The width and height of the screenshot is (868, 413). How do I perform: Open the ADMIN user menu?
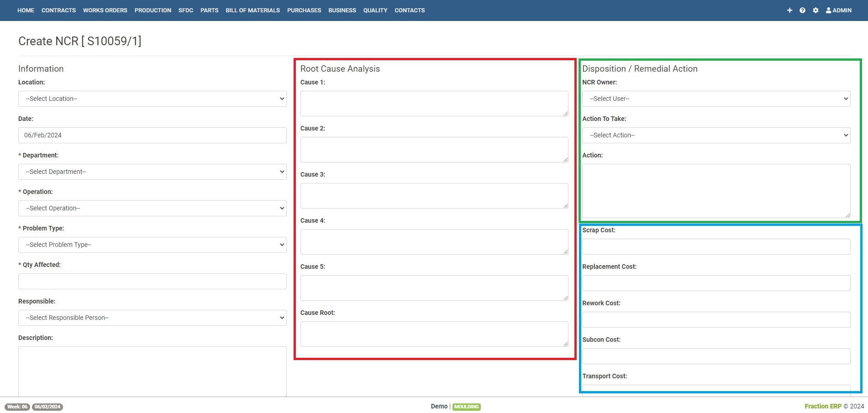tap(839, 10)
